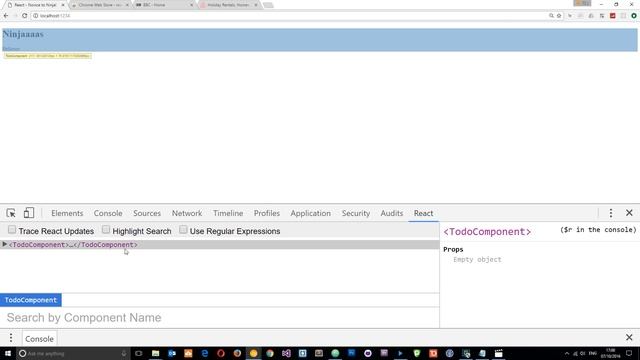This screenshot has height=360, width=640.
Task: Switch to the Elements tab
Action: 67,213
